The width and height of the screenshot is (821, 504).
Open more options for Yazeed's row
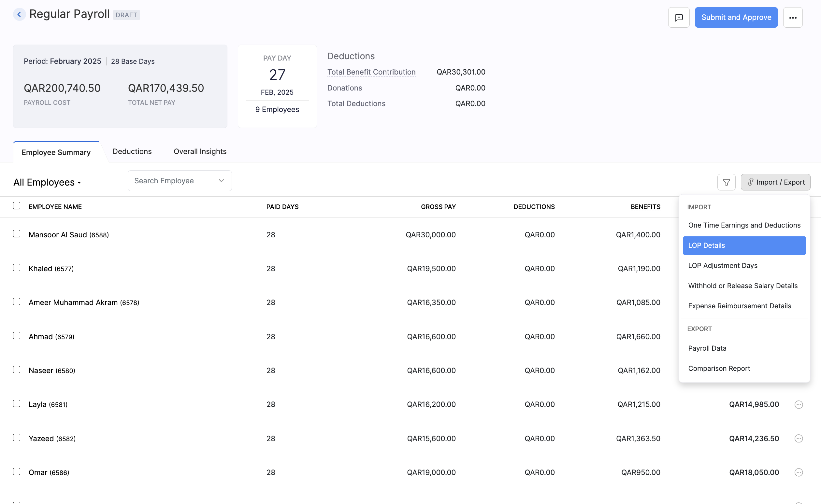click(x=798, y=438)
